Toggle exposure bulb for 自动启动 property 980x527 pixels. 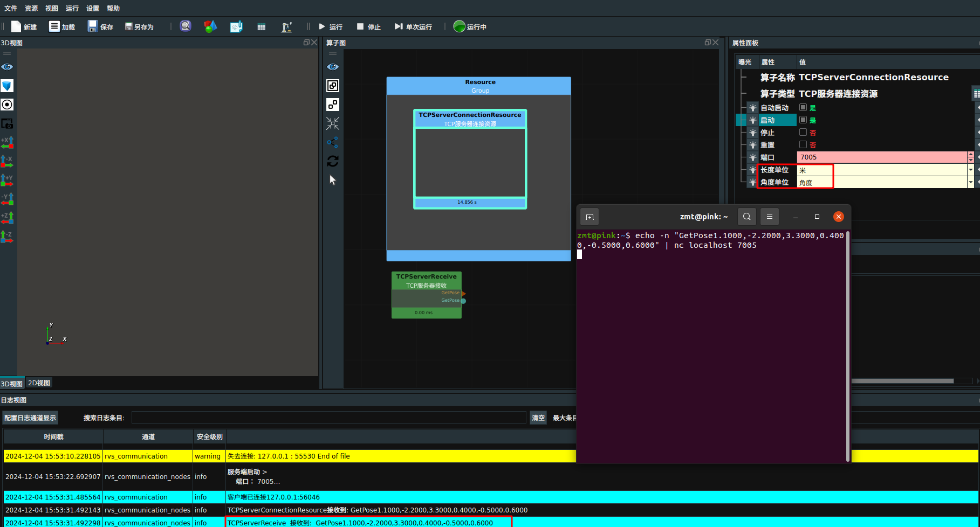[753, 108]
